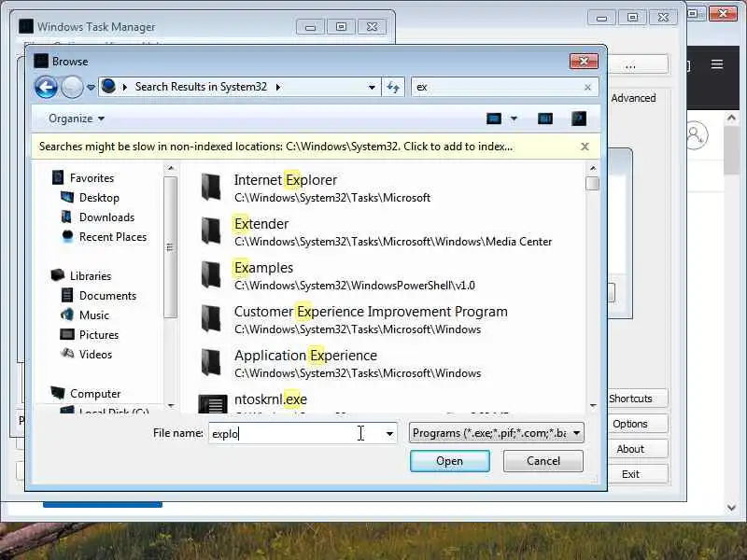The image size is (747, 560).
Task: Dismiss the slow search information bar
Action: tap(585, 147)
